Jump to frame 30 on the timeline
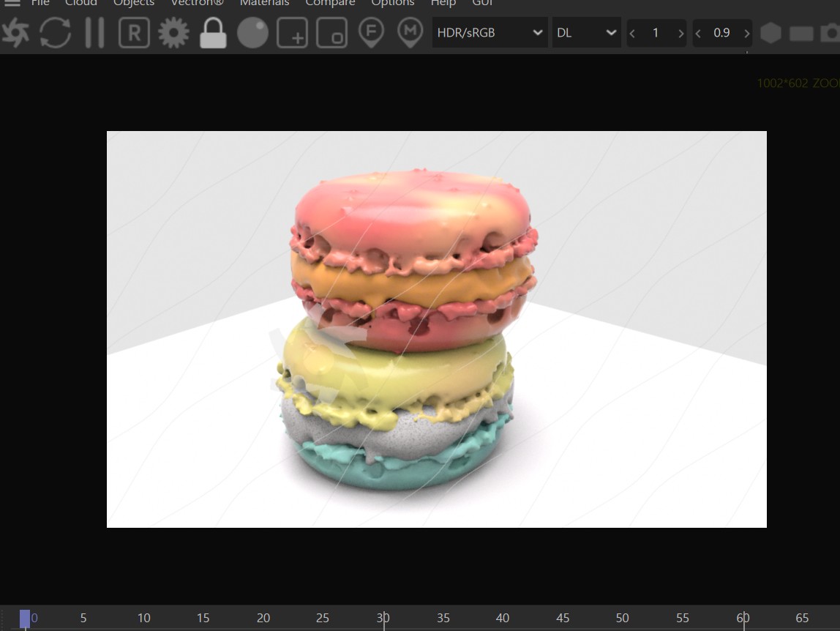Screen dimensions: 840x631 [383, 618]
